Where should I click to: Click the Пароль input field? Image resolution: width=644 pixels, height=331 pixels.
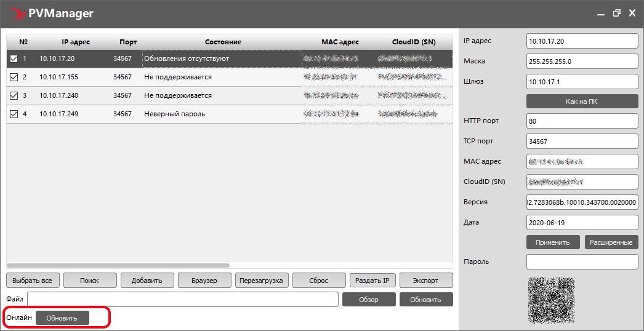pos(582,261)
